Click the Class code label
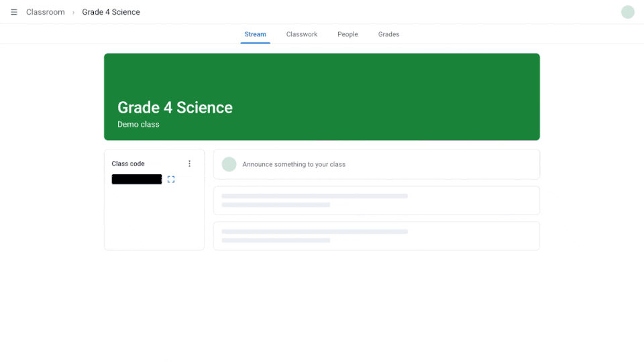 coord(128,164)
